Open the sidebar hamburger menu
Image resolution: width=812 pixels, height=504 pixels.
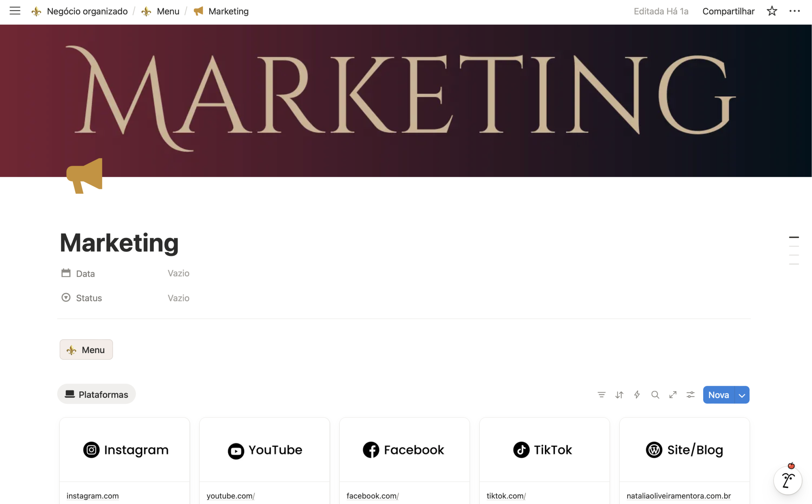pyautogui.click(x=15, y=11)
